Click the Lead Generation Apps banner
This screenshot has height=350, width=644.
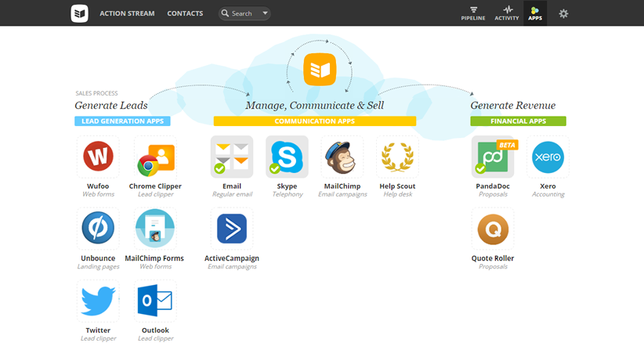[122, 121]
